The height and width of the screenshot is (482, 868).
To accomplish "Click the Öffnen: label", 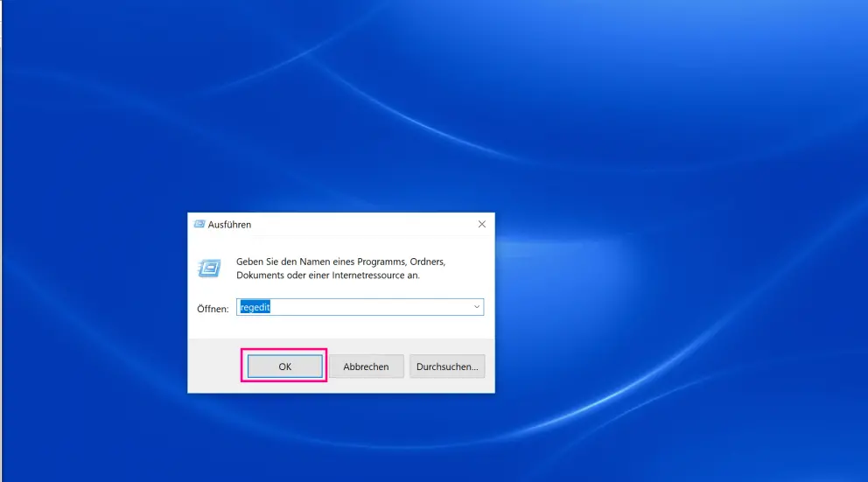I will pyautogui.click(x=213, y=308).
